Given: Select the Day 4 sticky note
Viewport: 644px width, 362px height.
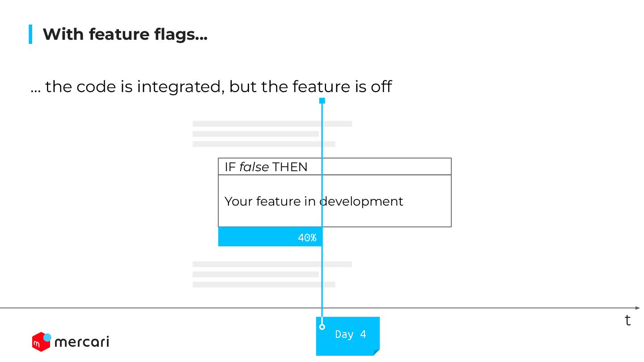Looking at the screenshot, I should 348,336.
